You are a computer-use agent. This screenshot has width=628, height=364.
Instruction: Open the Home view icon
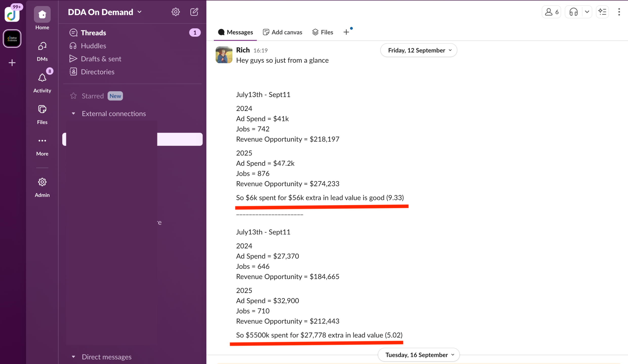(x=42, y=15)
